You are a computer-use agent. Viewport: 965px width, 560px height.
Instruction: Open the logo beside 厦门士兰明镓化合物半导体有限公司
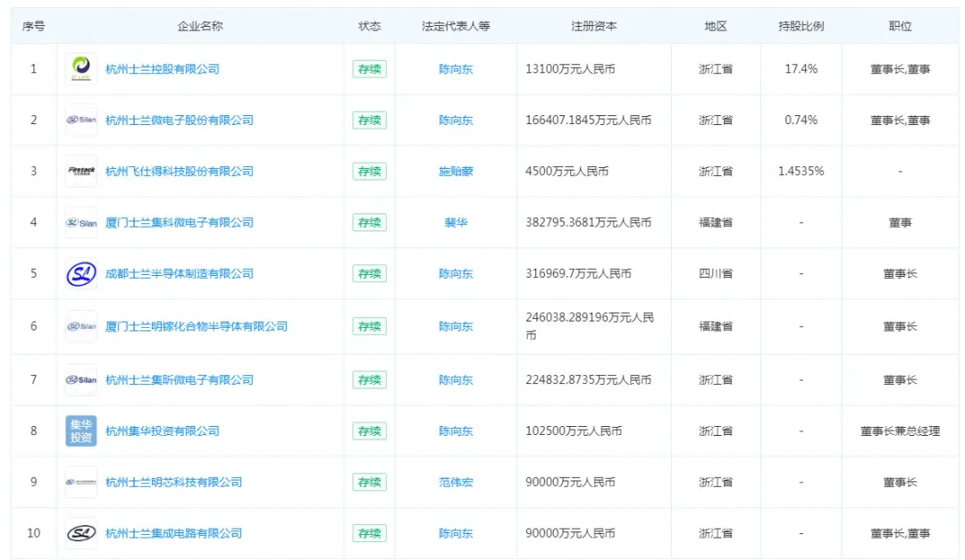click(x=81, y=326)
